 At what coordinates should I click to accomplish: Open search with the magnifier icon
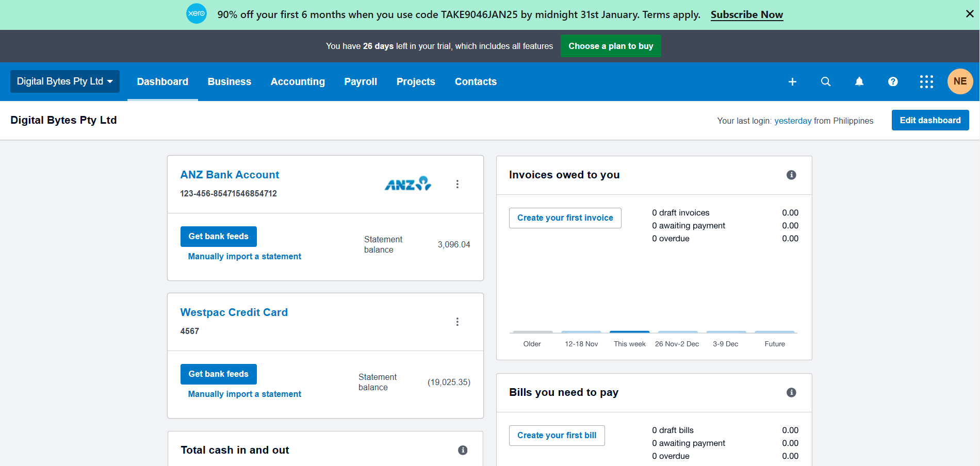826,81
